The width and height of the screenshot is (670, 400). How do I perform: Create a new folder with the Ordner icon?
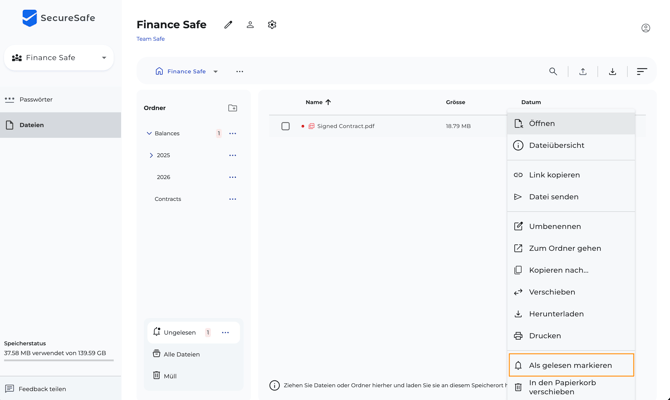point(232,108)
